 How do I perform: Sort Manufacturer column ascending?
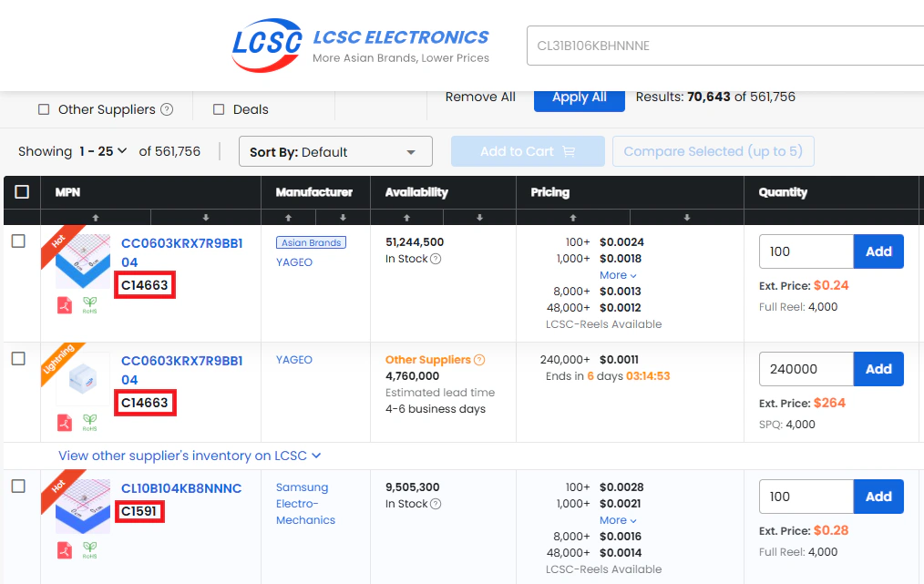click(x=288, y=218)
